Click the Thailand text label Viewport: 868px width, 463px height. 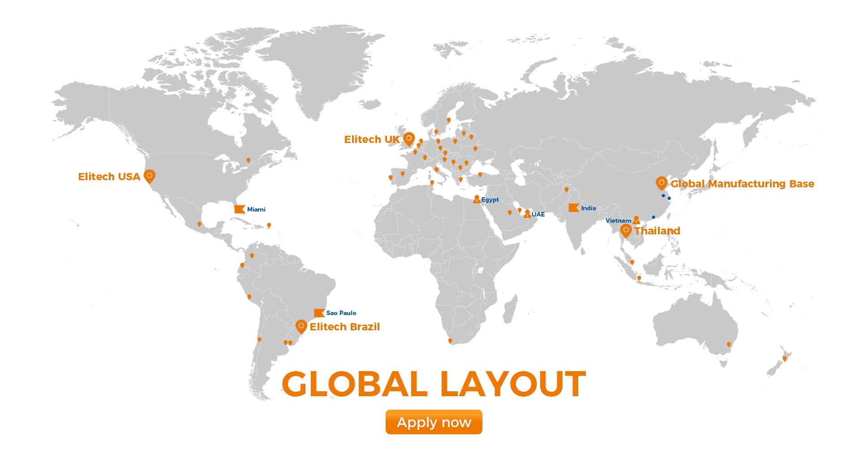pyautogui.click(x=657, y=231)
